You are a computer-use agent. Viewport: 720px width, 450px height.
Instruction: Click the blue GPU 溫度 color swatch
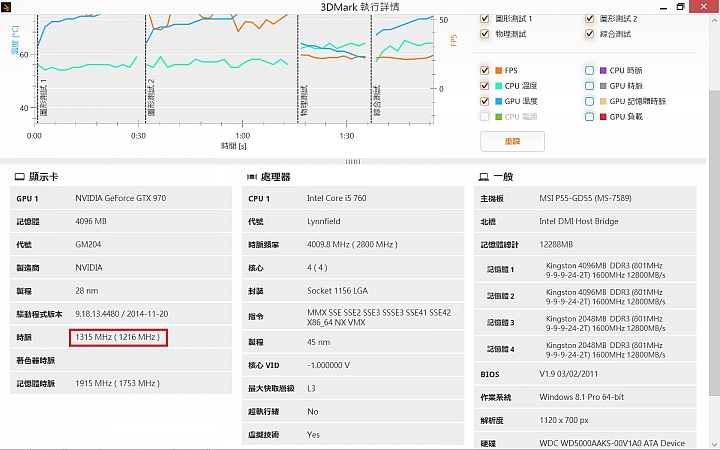tap(499, 101)
